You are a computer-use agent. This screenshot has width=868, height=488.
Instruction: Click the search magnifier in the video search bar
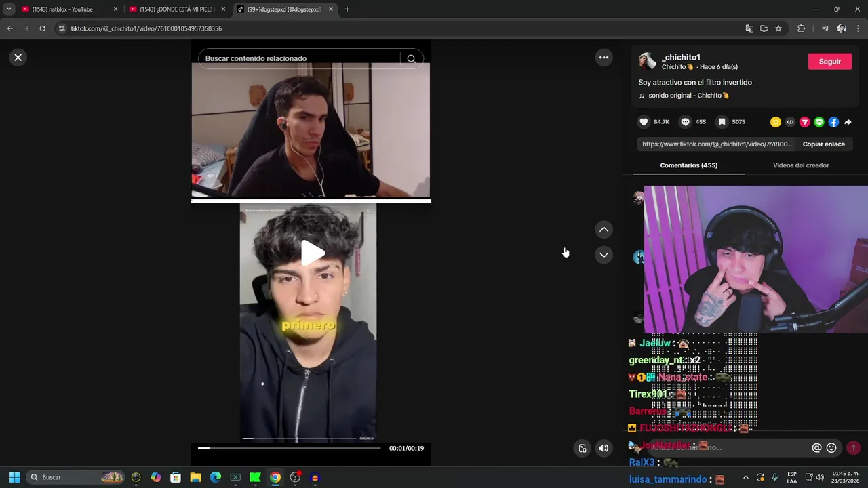pyautogui.click(x=411, y=59)
